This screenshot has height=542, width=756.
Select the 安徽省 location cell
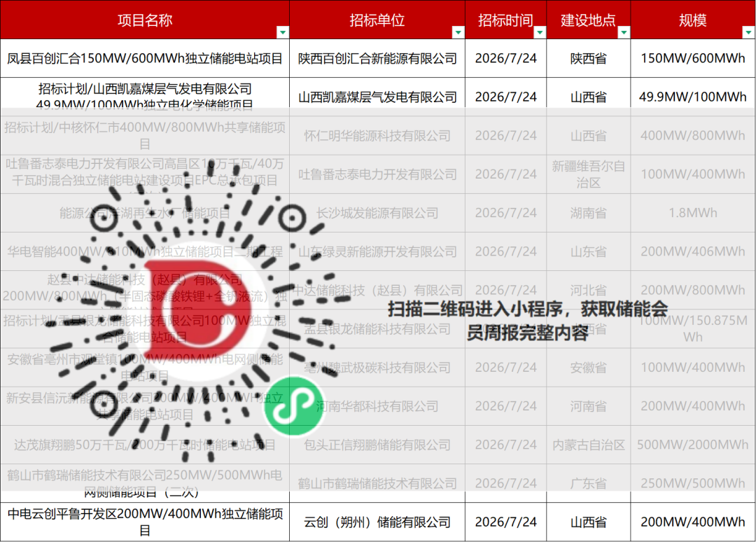tap(588, 368)
